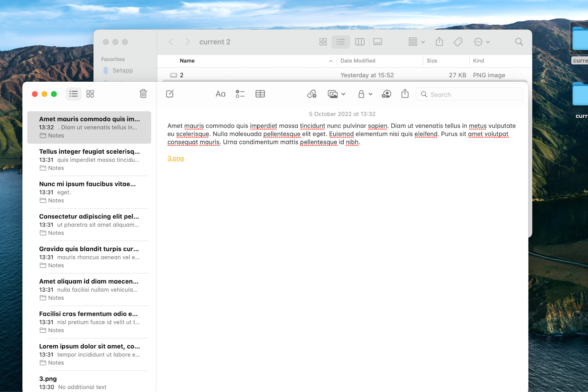Insert a checklist into the note
This screenshot has height=392, width=588.
click(240, 94)
